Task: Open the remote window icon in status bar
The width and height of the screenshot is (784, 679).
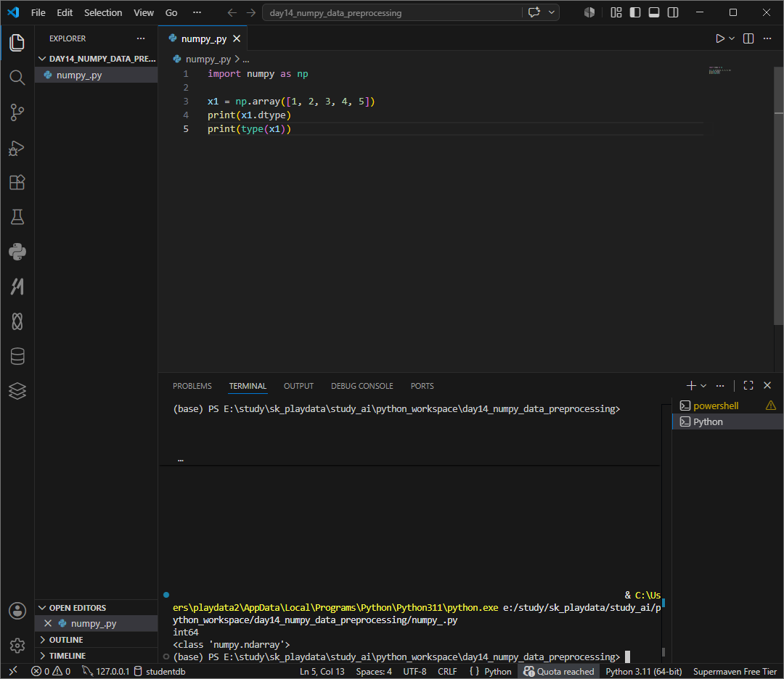Action: [x=13, y=671]
